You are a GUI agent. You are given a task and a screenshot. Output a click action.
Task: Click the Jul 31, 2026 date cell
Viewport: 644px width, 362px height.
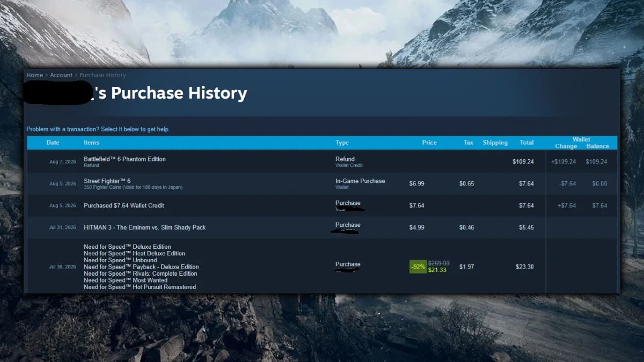63,227
